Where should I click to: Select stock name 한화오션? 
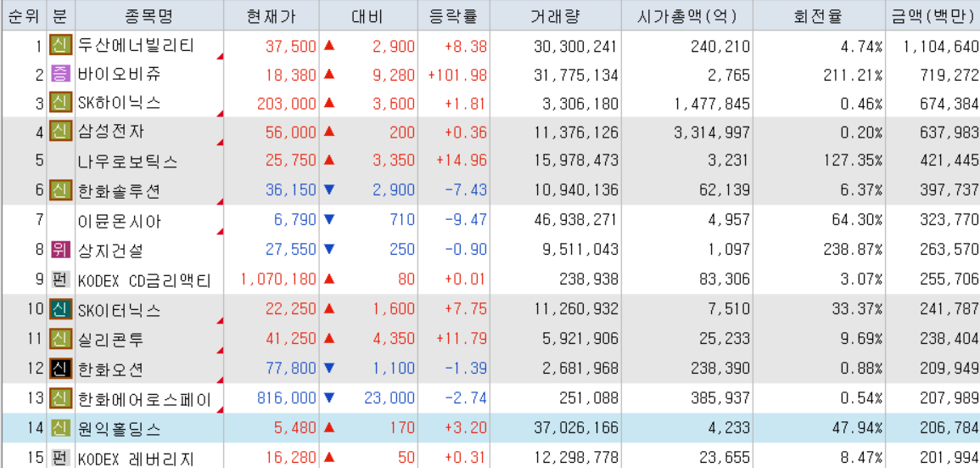tap(110, 368)
